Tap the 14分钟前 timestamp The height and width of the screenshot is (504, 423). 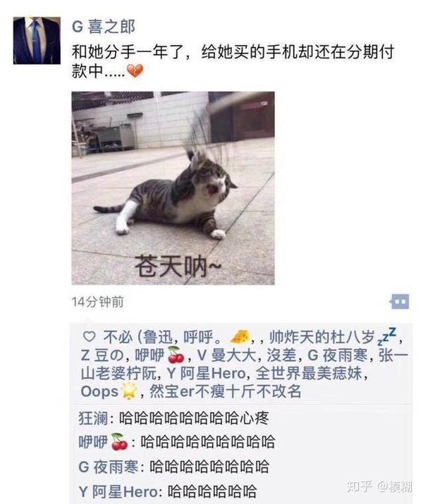pos(98,302)
